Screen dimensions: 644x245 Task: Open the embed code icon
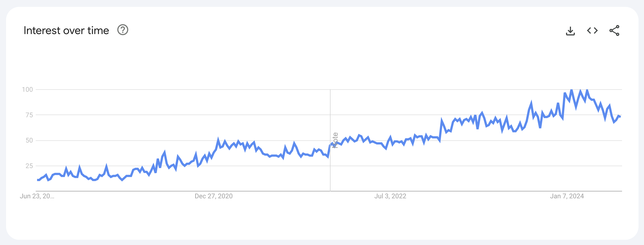592,30
